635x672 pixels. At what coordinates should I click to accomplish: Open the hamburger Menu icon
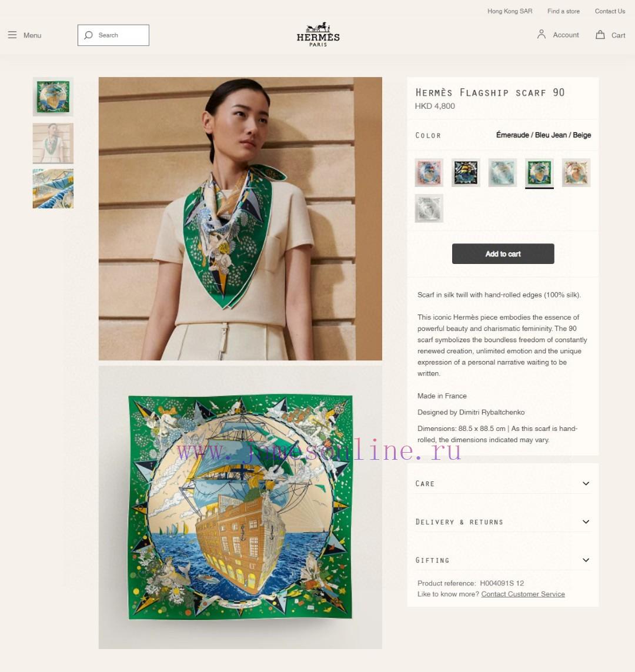(12, 35)
